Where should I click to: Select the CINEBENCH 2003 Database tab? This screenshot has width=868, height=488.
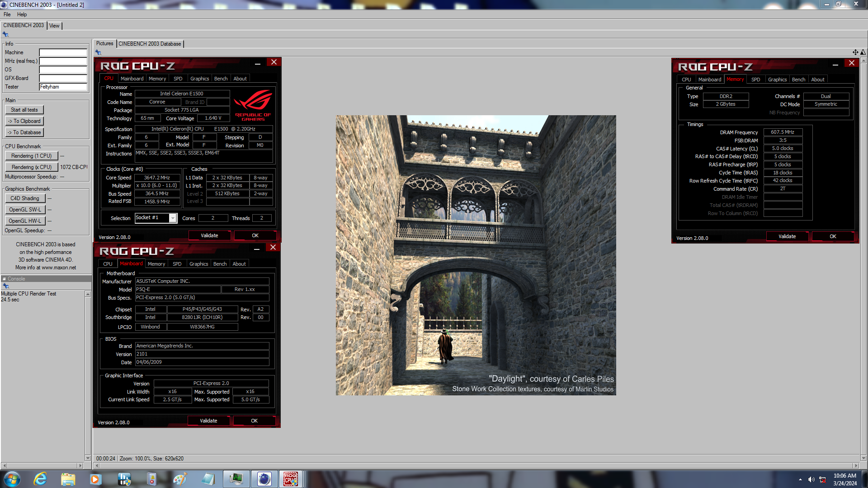coord(150,44)
